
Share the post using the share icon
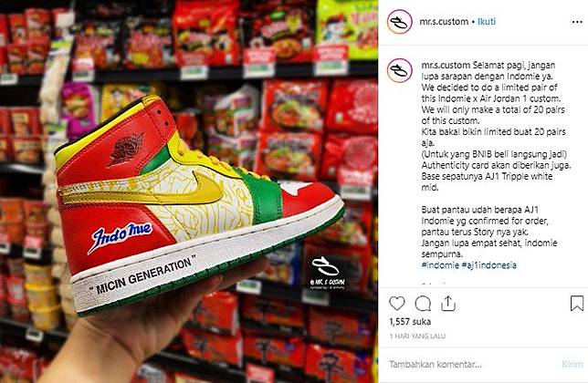click(x=448, y=304)
